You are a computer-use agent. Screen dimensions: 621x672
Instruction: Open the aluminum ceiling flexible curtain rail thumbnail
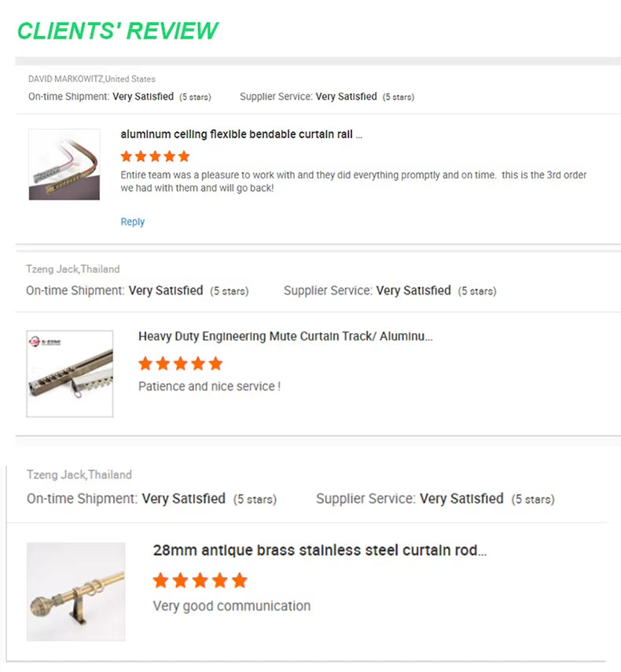tap(64, 164)
